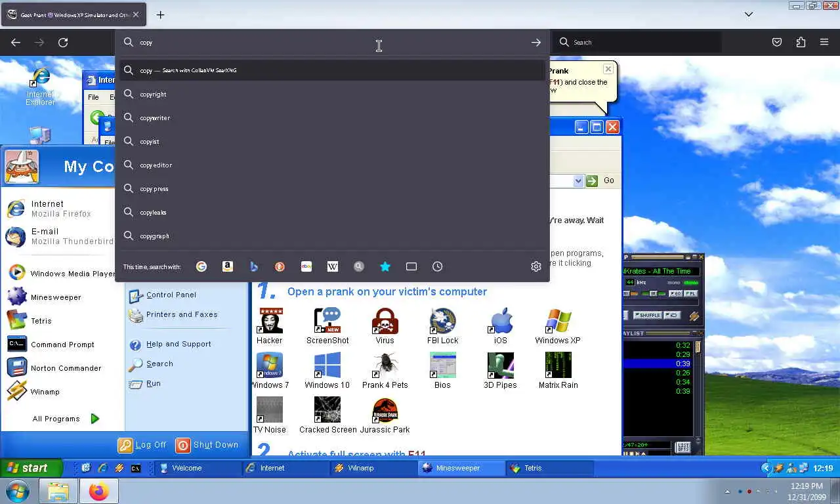Open the File menu in Internet window
The width and height of the screenshot is (840, 504).
[x=93, y=97]
